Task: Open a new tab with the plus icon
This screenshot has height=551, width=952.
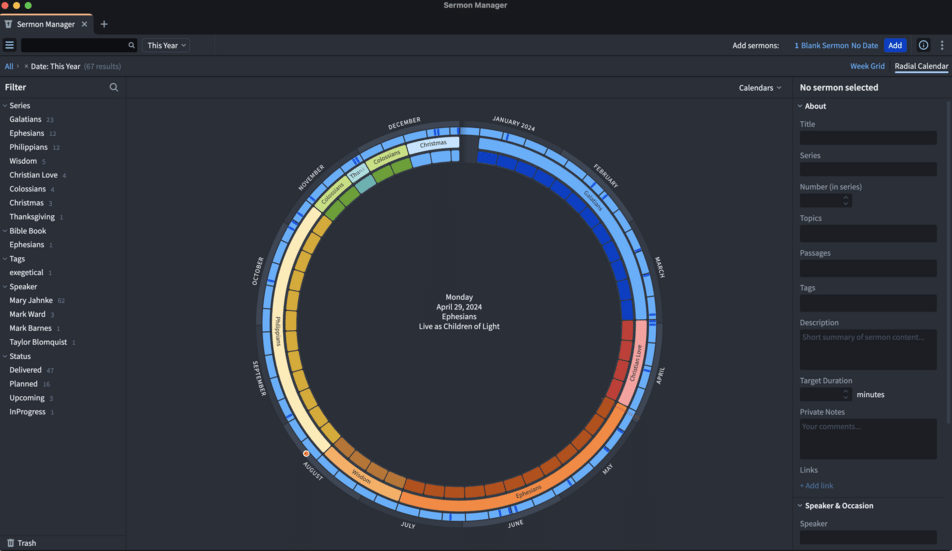Action: pos(104,24)
